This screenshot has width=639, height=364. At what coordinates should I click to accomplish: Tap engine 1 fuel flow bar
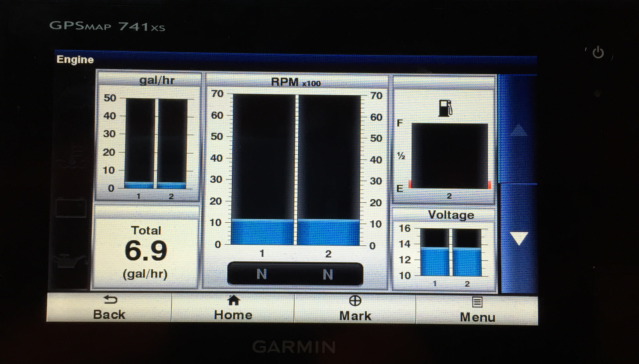click(139, 143)
